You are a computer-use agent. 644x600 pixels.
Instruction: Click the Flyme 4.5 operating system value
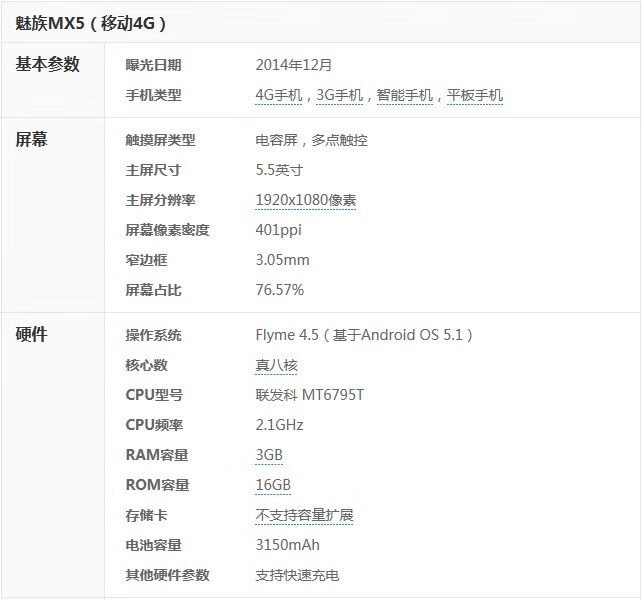coord(364,335)
